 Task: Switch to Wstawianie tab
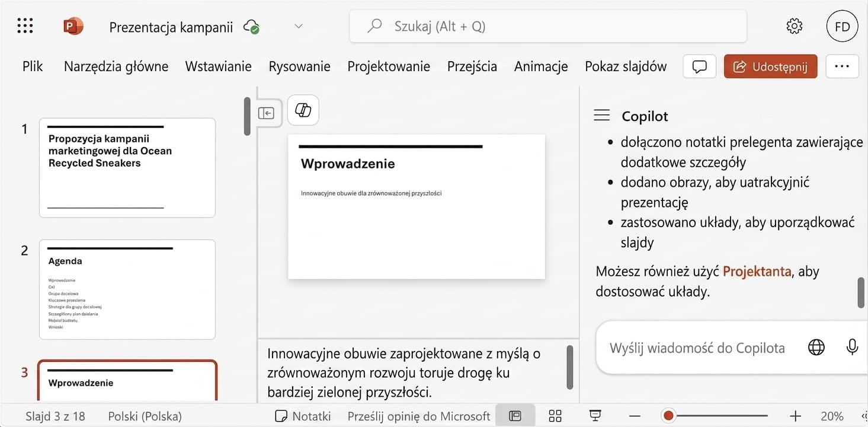point(218,66)
